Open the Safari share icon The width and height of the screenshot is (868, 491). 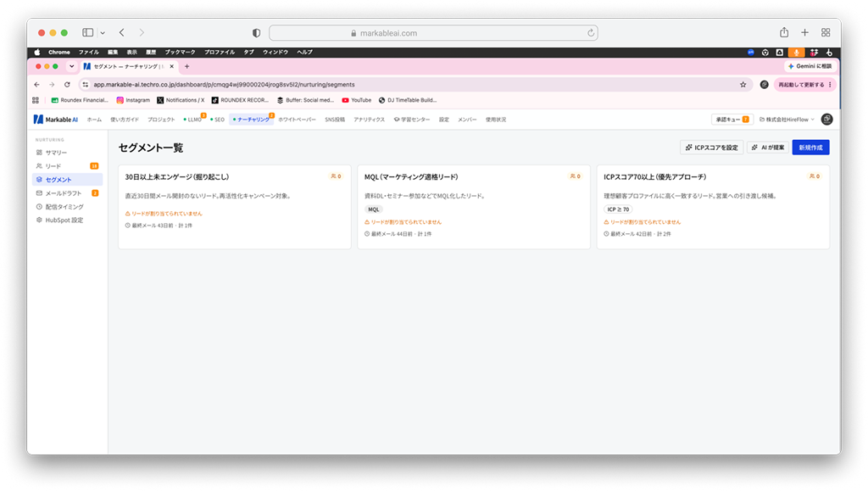(784, 32)
